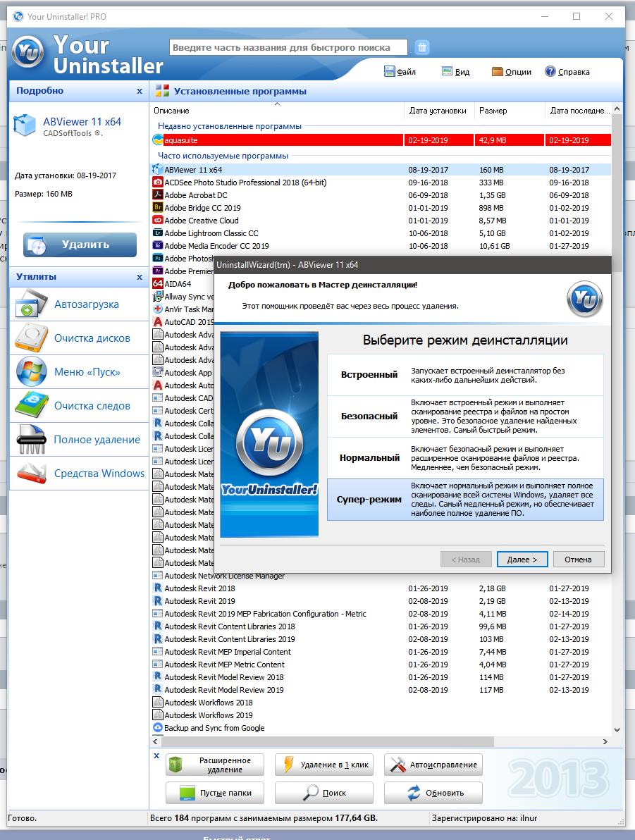Click the quick search input field

pos(288,47)
